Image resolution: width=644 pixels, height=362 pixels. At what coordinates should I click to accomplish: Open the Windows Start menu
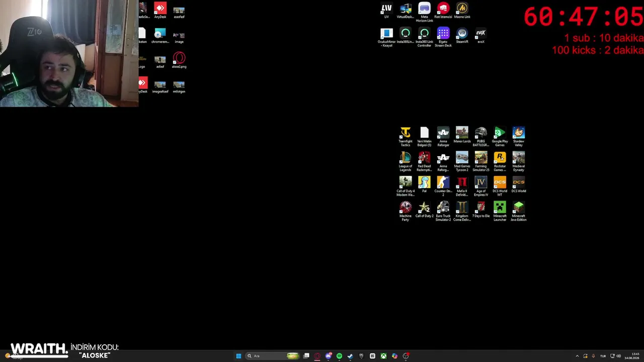238,356
